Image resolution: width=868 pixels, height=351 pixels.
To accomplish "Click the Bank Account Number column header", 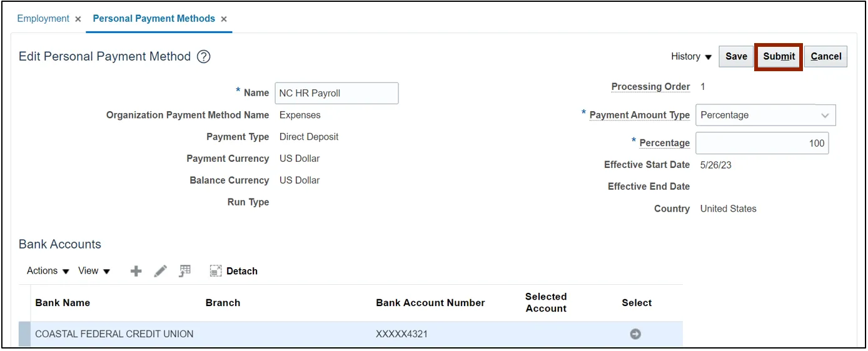I will tap(430, 303).
